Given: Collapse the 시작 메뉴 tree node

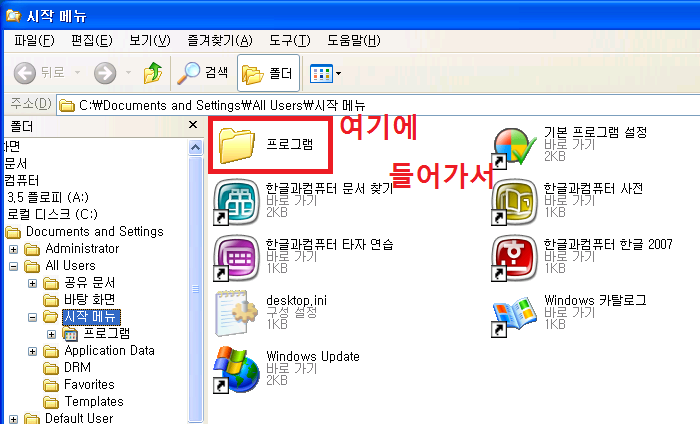Looking at the screenshot, I should tap(32, 317).
